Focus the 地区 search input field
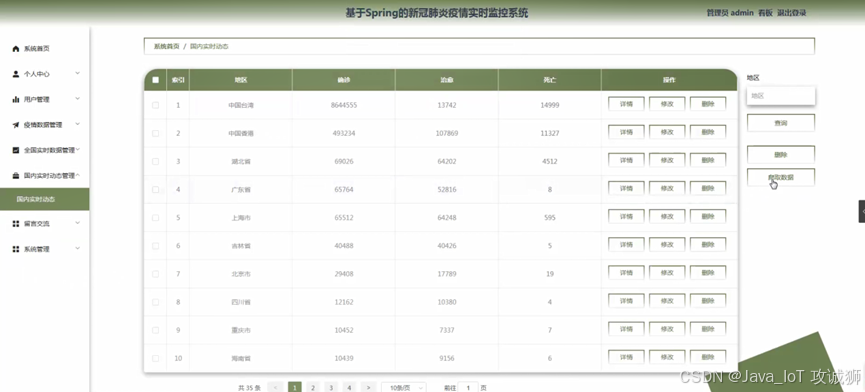Screen dimensions: 865x392 (x=781, y=95)
